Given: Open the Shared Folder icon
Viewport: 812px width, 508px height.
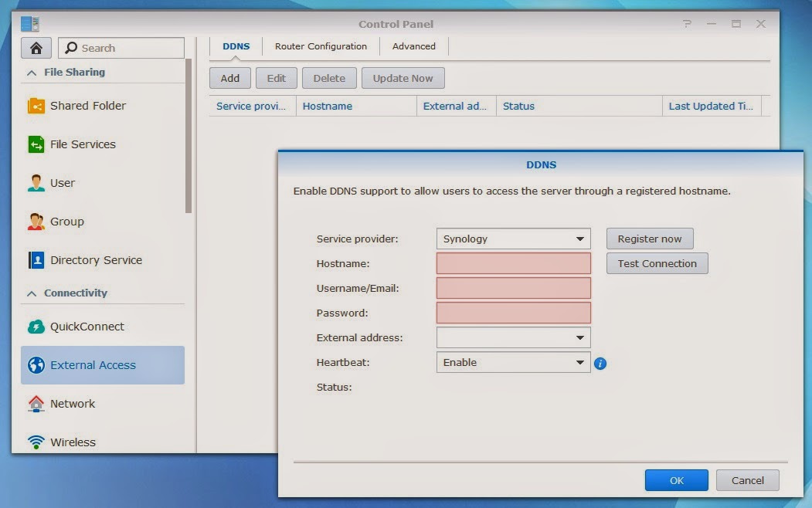Looking at the screenshot, I should click(x=36, y=106).
